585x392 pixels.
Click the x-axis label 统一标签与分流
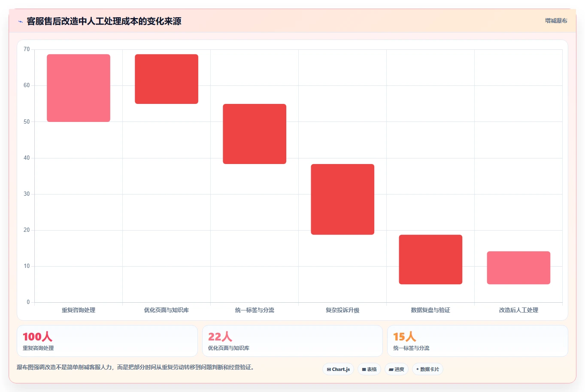[x=255, y=310]
